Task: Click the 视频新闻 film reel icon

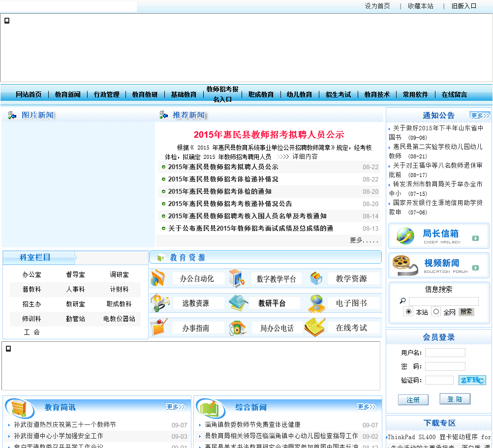Action: 405,266
